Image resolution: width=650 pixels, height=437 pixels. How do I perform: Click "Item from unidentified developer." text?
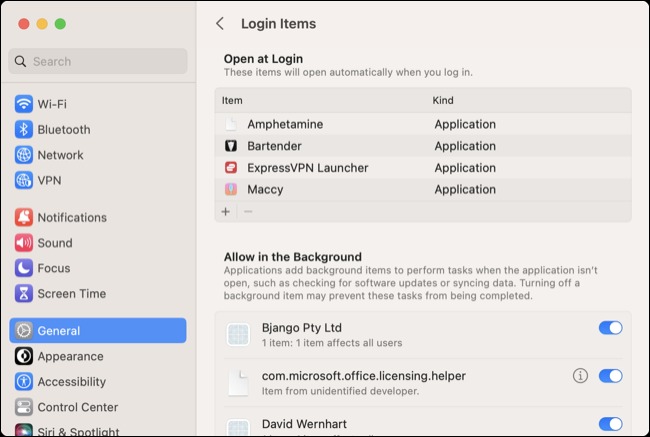click(x=340, y=391)
